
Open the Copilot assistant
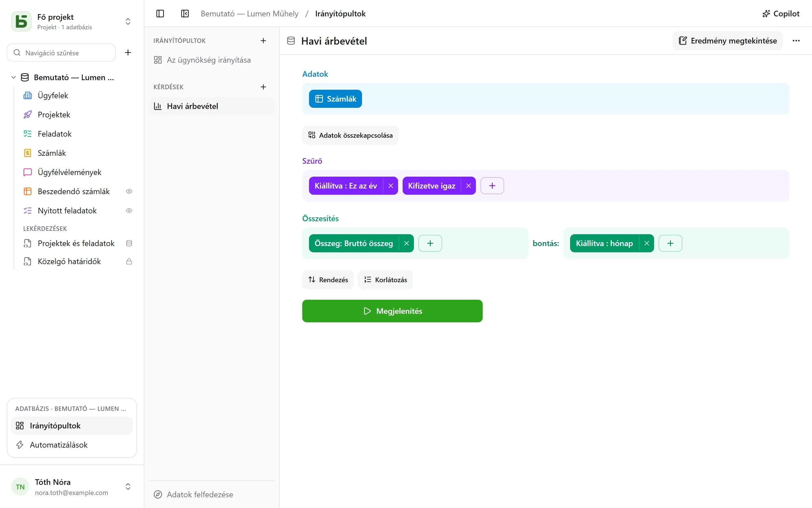(x=780, y=14)
